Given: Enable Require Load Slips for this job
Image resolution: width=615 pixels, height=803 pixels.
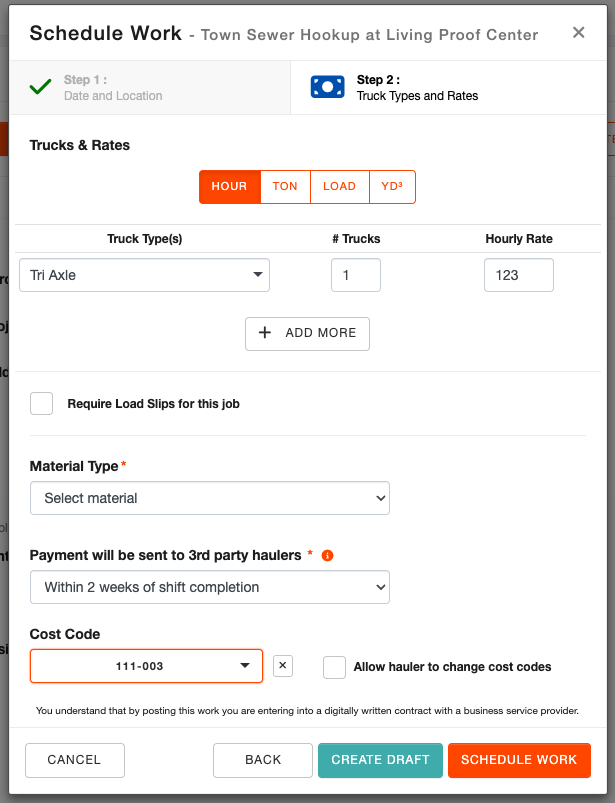Looking at the screenshot, I should [41, 404].
